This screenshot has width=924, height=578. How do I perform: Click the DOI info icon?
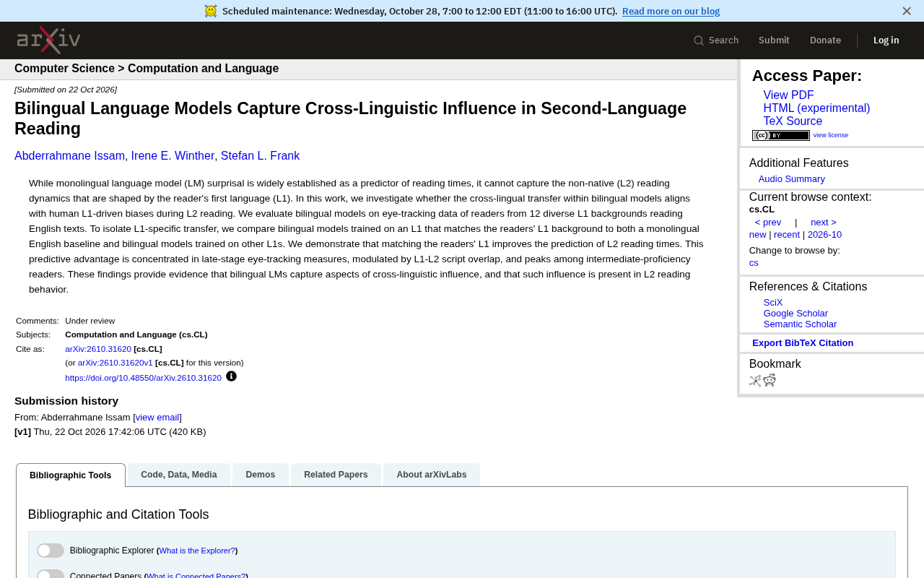[231, 376]
